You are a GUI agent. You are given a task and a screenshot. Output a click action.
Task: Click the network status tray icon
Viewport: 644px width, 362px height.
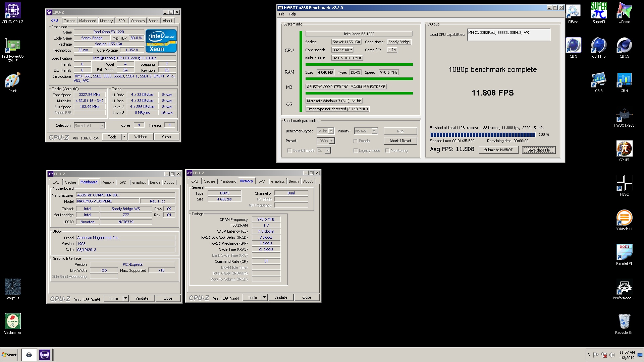(x=604, y=355)
